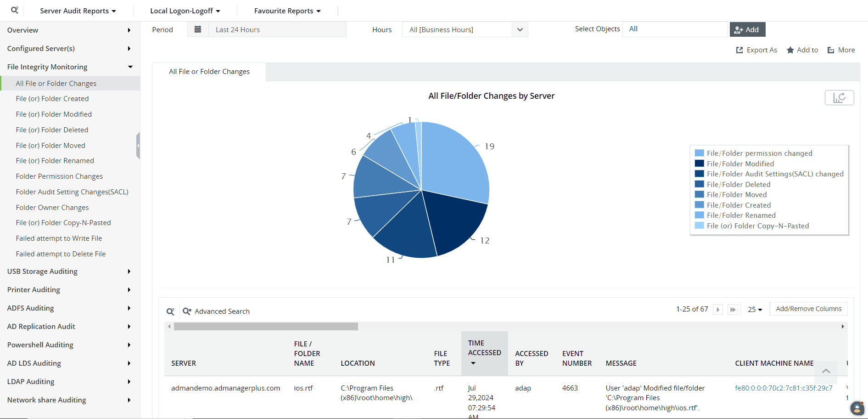Click the chart type switch icon

(839, 98)
